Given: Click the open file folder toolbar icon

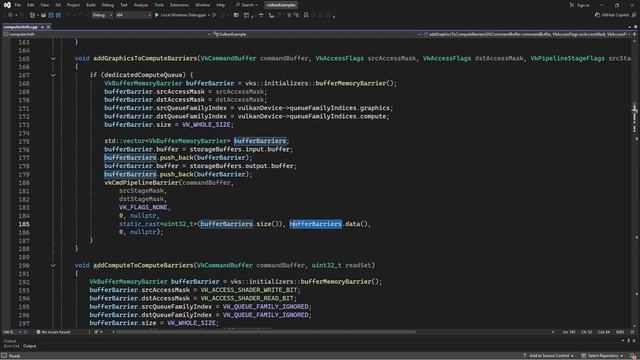Looking at the screenshot, I should point(43,15).
